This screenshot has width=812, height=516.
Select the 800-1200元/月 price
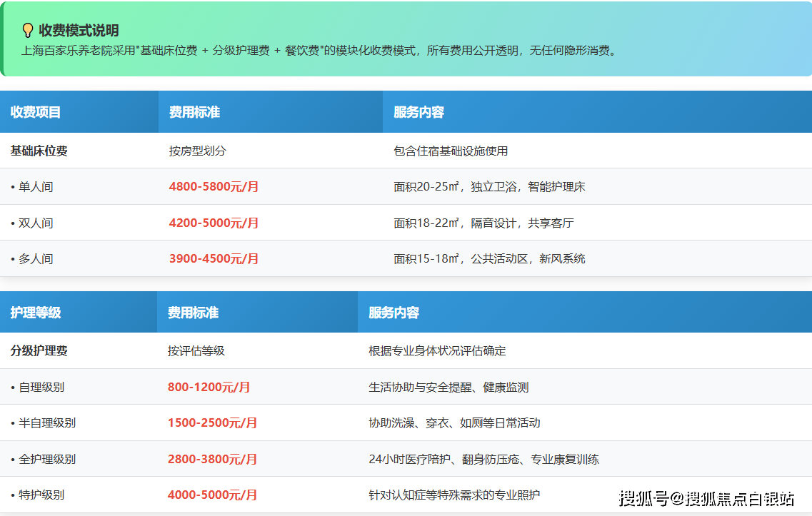pyautogui.click(x=209, y=388)
